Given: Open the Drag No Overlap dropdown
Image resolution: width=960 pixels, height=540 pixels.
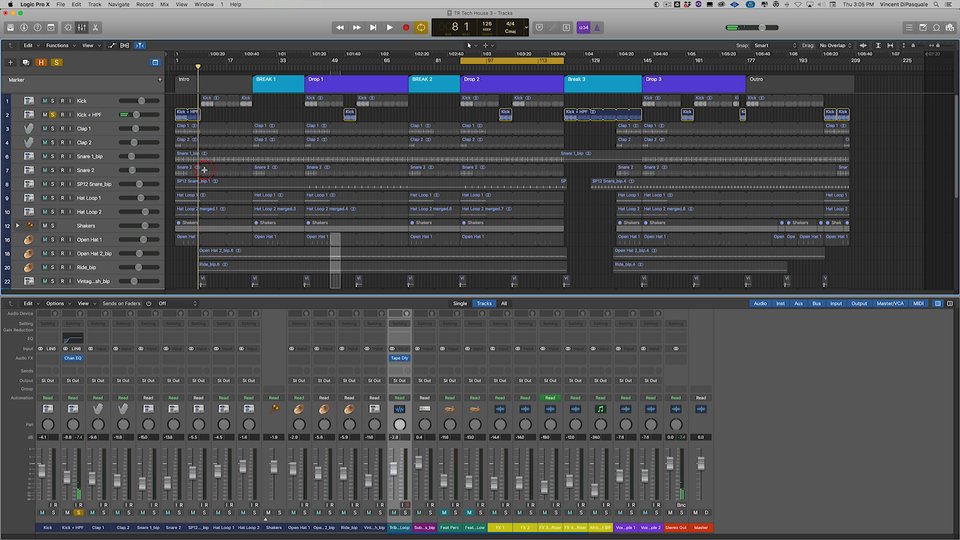Looking at the screenshot, I should [835, 45].
